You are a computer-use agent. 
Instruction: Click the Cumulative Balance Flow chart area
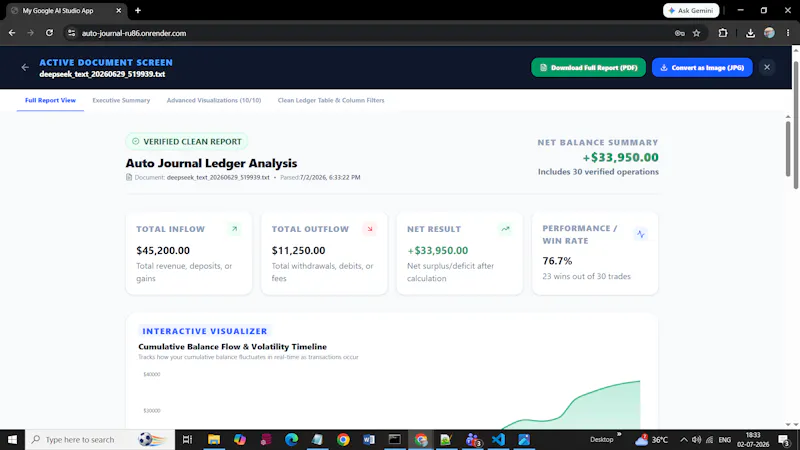click(391, 401)
